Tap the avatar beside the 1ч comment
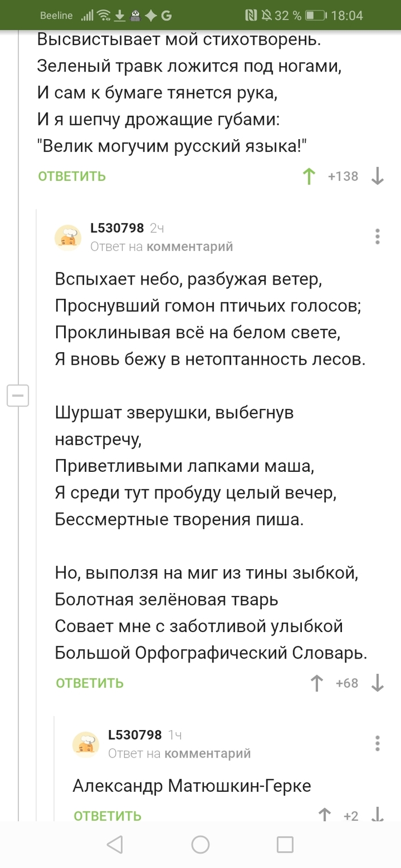 tap(85, 744)
